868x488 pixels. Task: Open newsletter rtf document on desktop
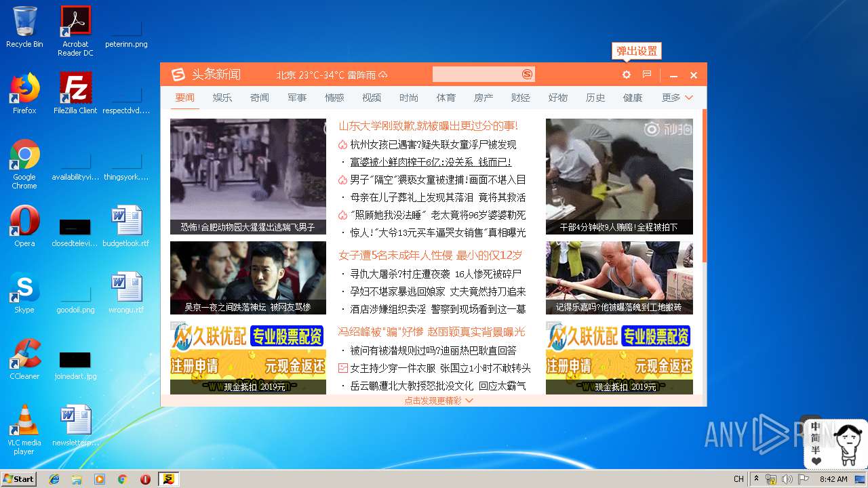point(75,420)
